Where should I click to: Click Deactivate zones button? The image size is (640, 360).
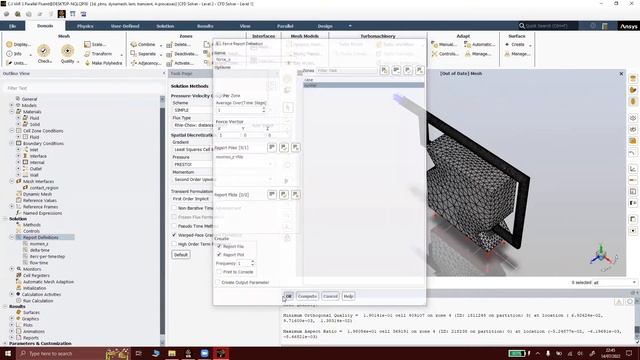pos(182,53)
